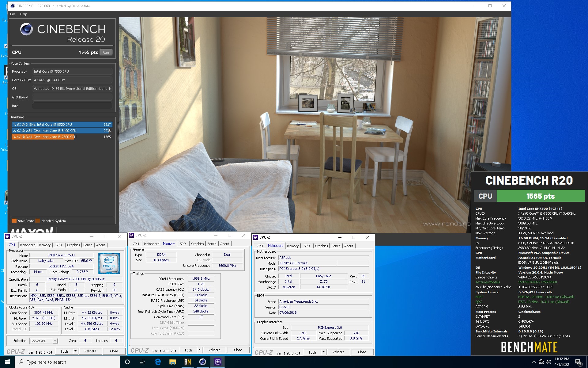Switch to SPD tab in left CPU-Z
Viewport: 588px width, 368px height.
[59, 245]
